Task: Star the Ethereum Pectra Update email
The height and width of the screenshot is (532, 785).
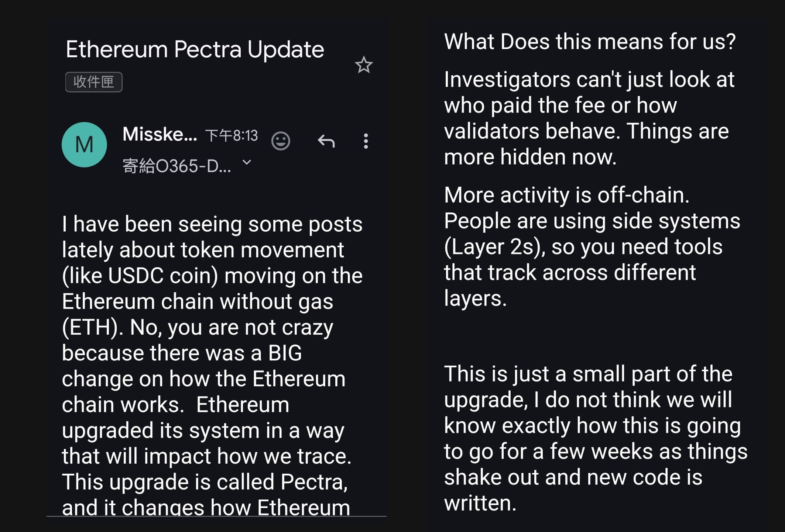Action: click(364, 65)
